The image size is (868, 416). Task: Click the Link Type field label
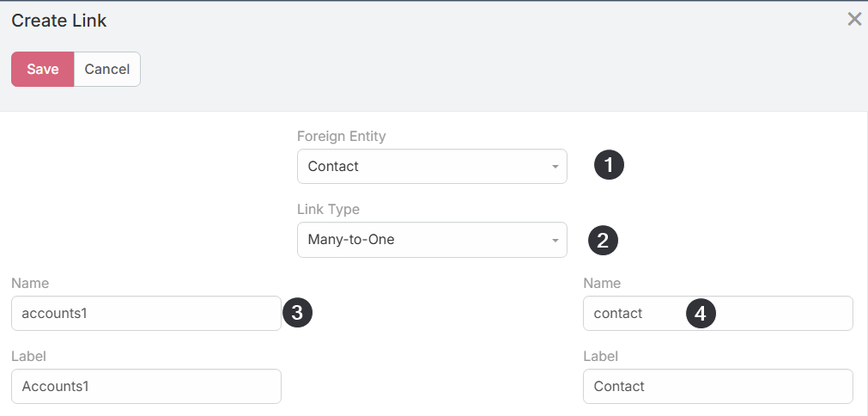pyautogui.click(x=328, y=210)
